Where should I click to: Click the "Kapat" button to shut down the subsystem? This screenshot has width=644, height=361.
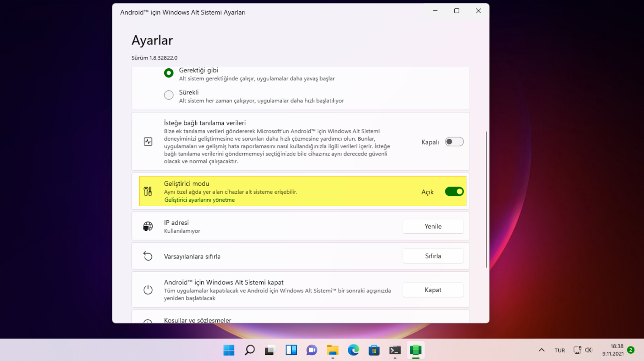(x=433, y=290)
